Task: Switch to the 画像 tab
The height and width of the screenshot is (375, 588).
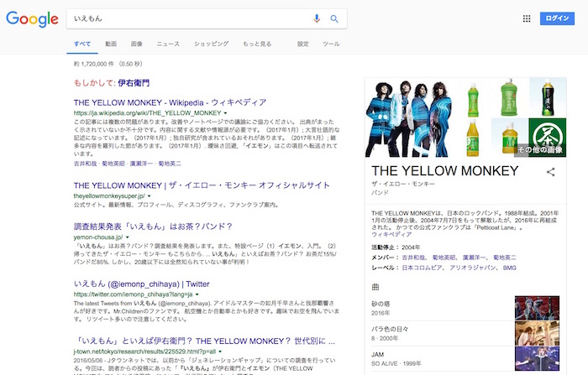Action: point(137,43)
